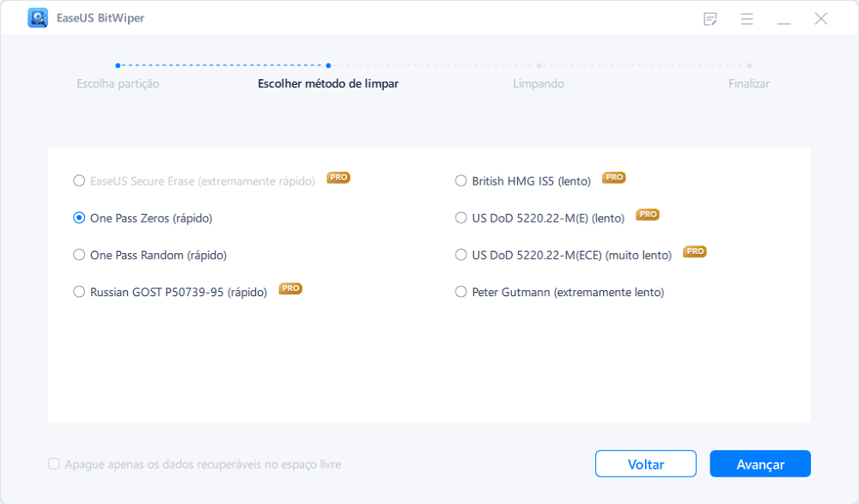Minimize the BitWiper window
The height and width of the screenshot is (504, 859).
[784, 19]
